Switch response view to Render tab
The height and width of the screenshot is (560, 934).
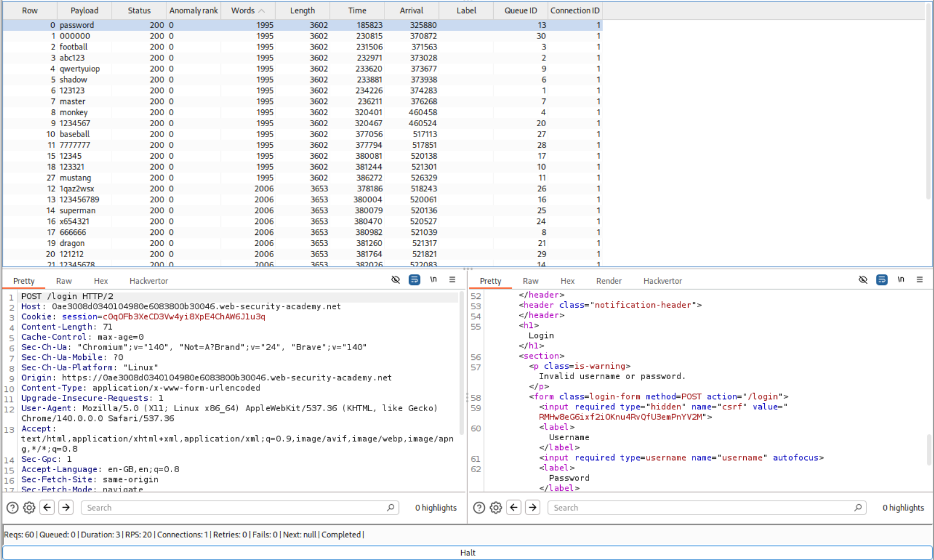(x=608, y=281)
